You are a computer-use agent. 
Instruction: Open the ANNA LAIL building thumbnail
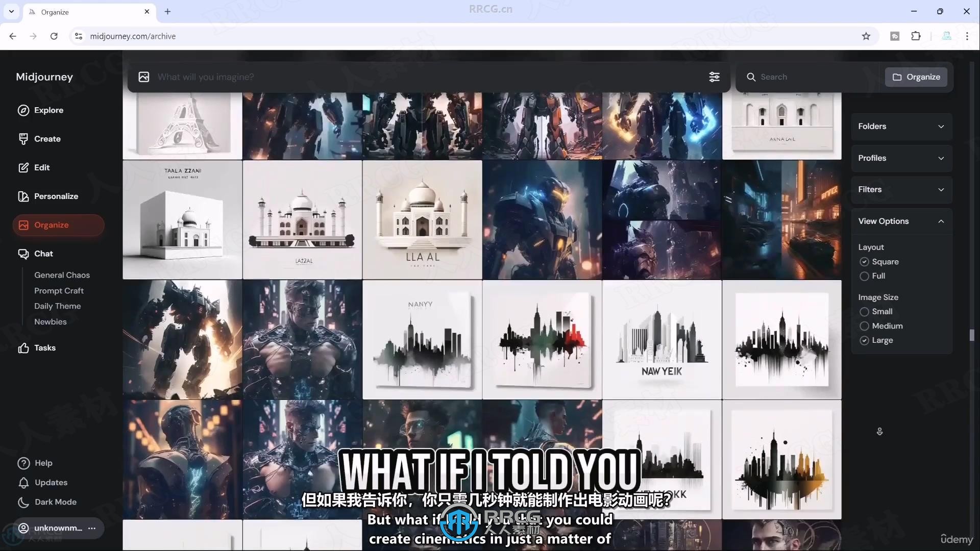[x=782, y=126]
